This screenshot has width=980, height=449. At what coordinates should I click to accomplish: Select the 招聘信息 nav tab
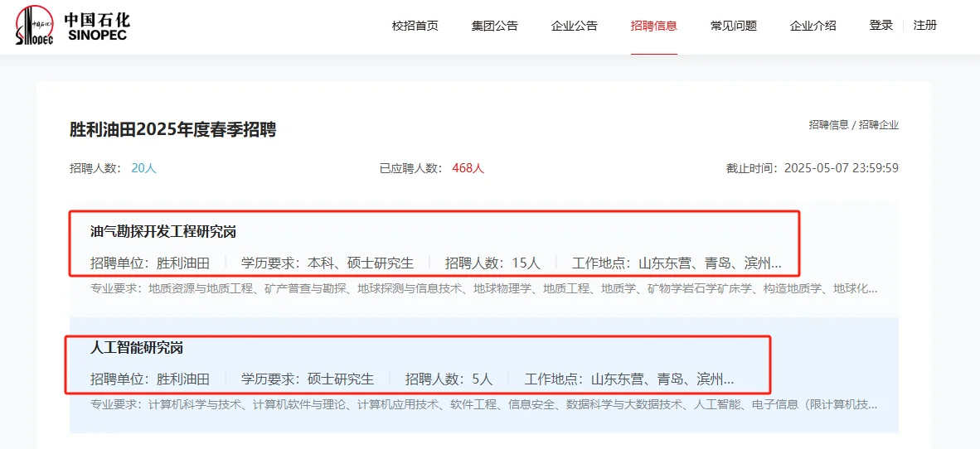pos(654,27)
